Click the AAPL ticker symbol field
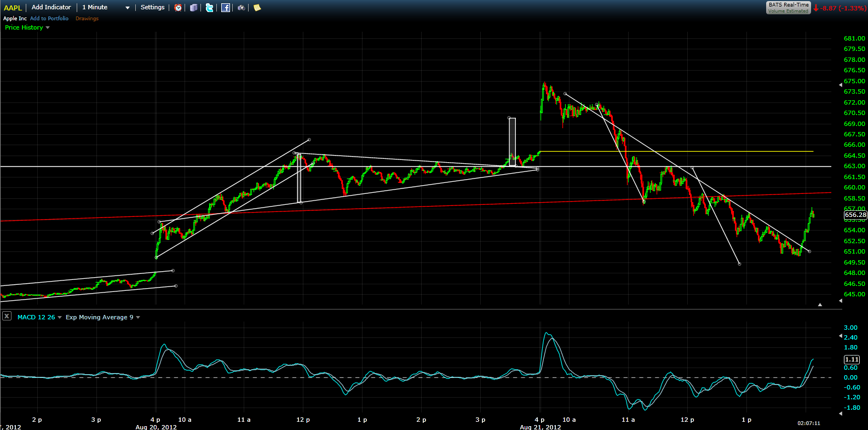This screenshot has width=868, height=430. (13, 8)
